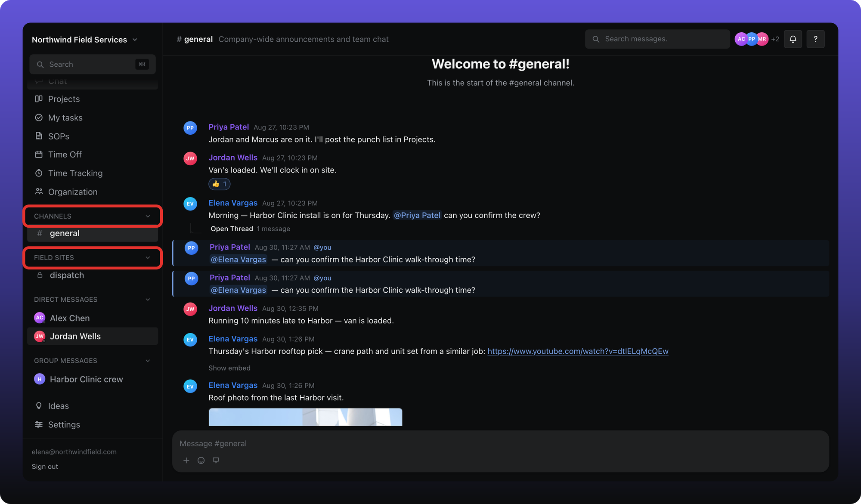Click Show embed under the YouTube link
Image resolution: width=861 pixels, height=504 pixels.
click(x=229, y=368)
